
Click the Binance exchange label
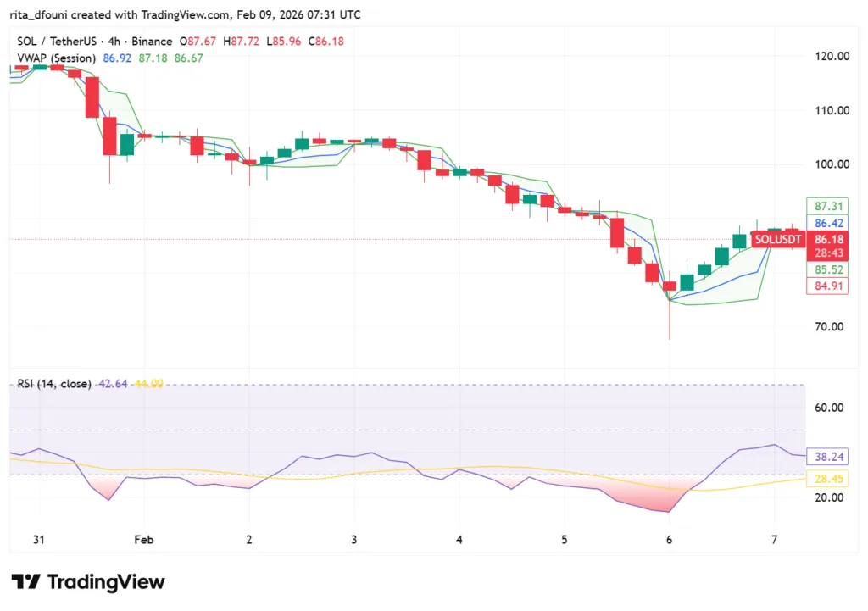(x=152, y=41)
